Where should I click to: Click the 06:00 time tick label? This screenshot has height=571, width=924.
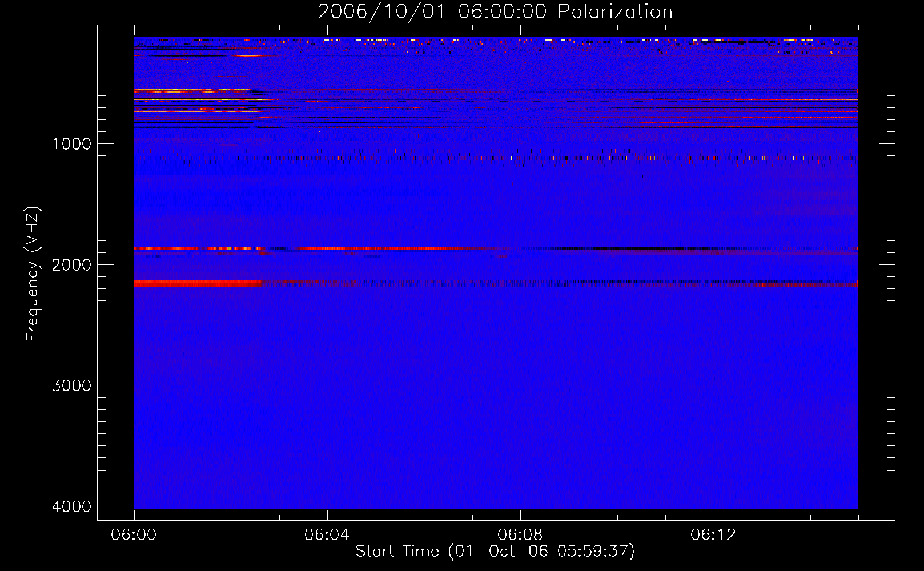[134, 535]
